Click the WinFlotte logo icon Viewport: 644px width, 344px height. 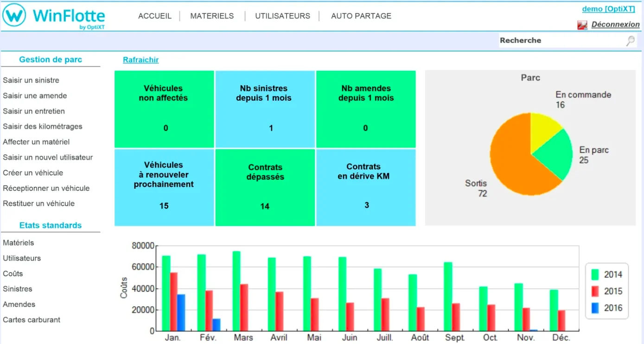[x=14, y=16]
